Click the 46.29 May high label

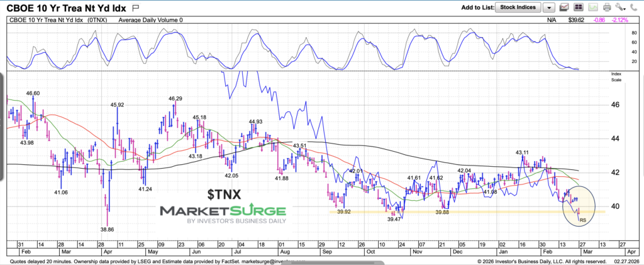coord(175,99)
